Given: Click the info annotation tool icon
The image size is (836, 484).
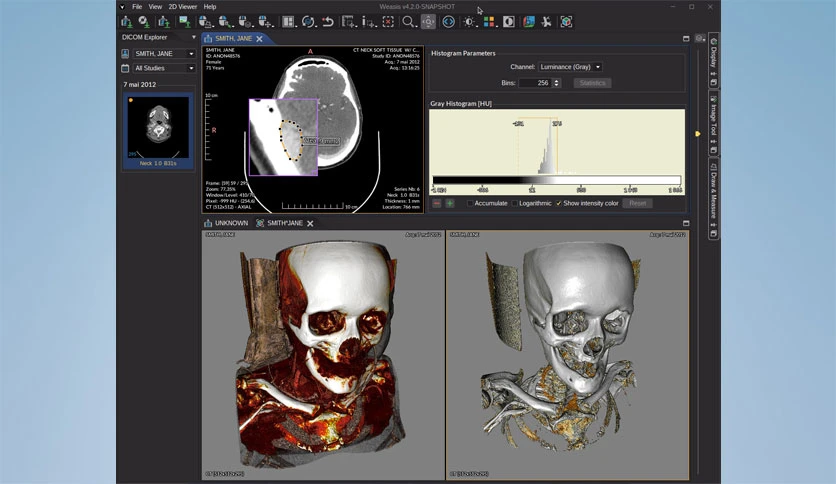Looking at the screenshot, I should pyautogui.click(x=368, y=22).
